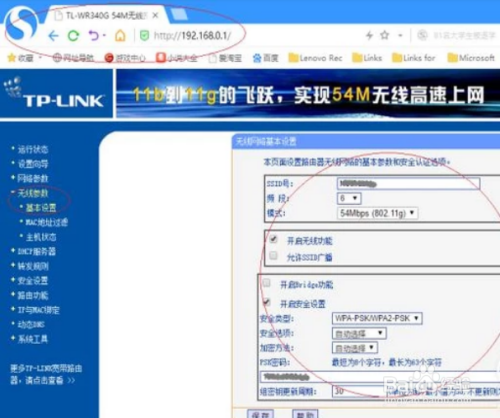Select 基本设置 in the sidebar menu
This screenshot has height=418, width=500.
41,208
